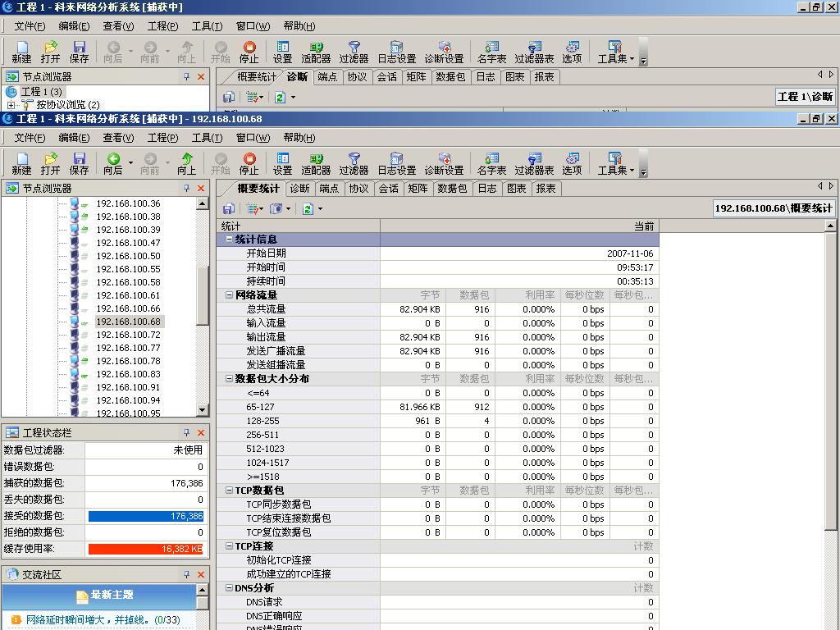Screen dimensions: 840x630
Task: Open 适配器 adapter icon in 192.168.100.68 window
Action: point(316,163)
